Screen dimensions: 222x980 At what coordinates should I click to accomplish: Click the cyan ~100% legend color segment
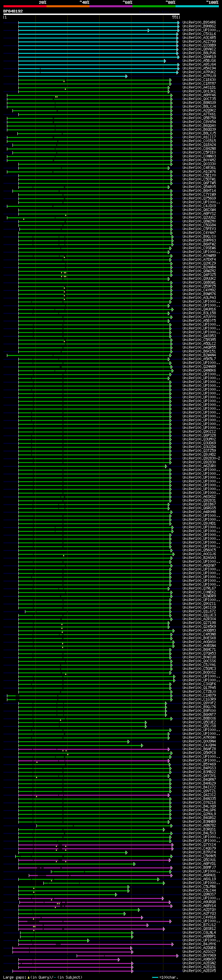[197, 6]
